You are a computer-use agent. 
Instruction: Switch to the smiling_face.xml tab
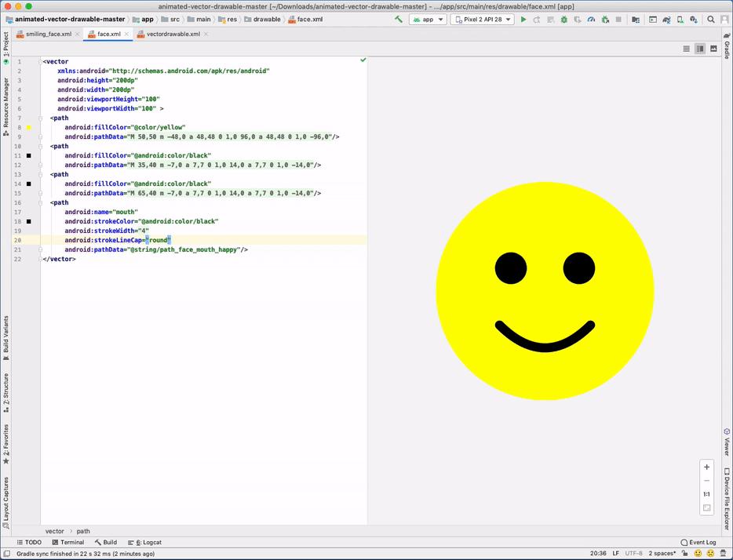[48, 35]
